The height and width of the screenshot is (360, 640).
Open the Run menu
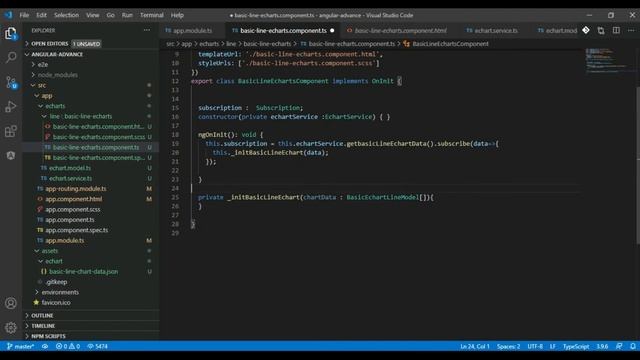127,15
